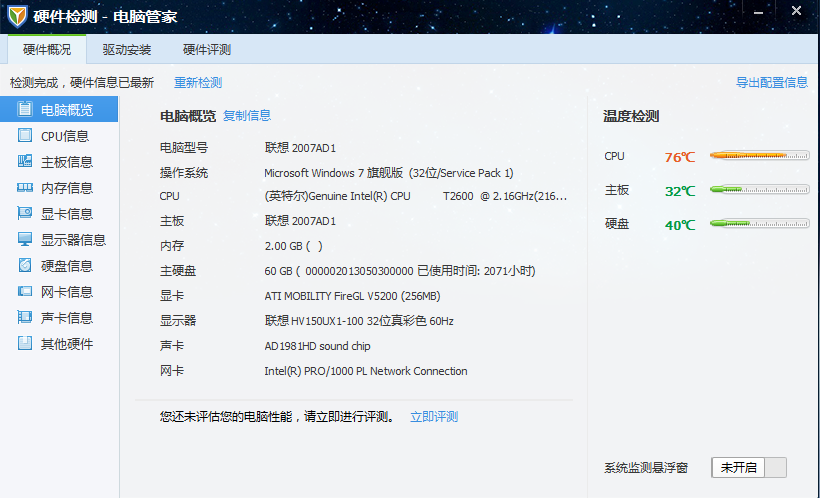Click the 电脑概览 sidebar icon
Viewport: 820px width, 498px height.
(x=25, y=109)
